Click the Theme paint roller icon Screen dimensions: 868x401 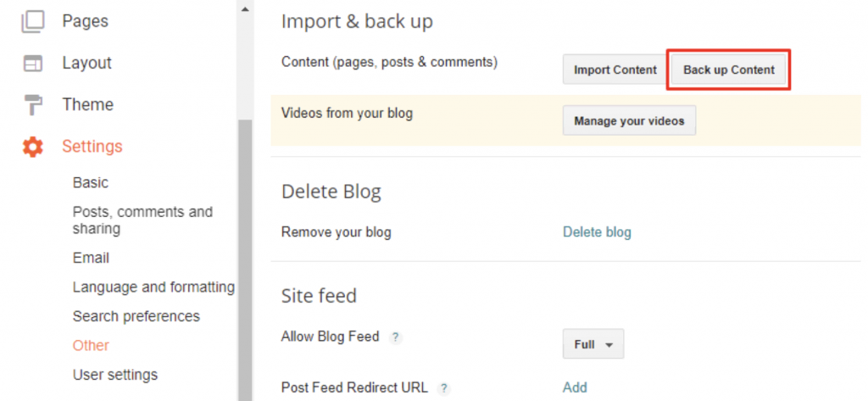coord(32,105)
